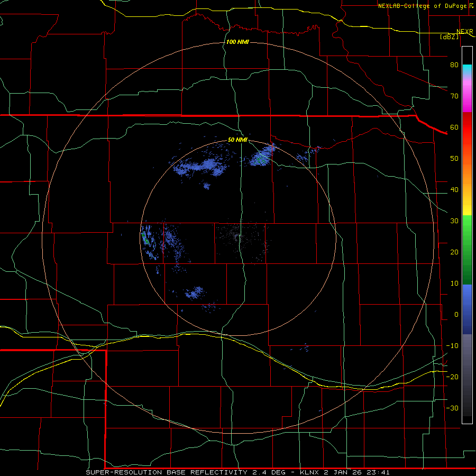The width and height of the screenshot is (476, 476).
Task: Click the -10 value on the dBZ scale
Action: tap(452, 346)
